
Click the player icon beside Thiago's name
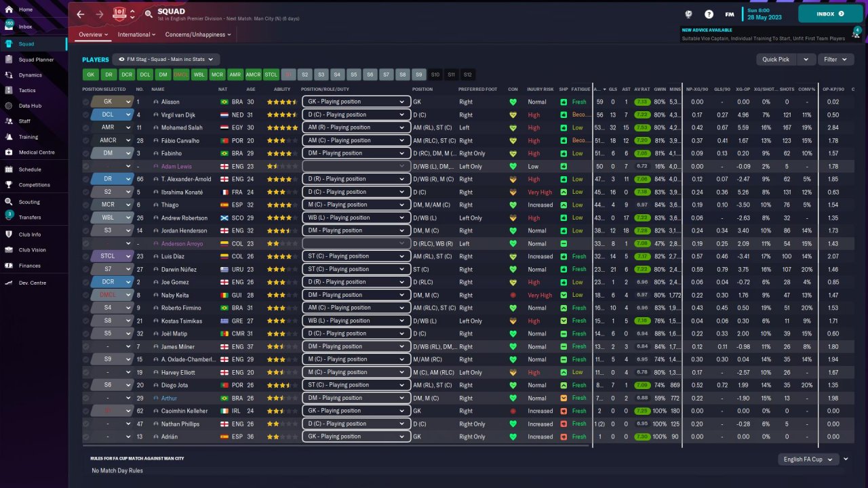click(x=156, y=205)
